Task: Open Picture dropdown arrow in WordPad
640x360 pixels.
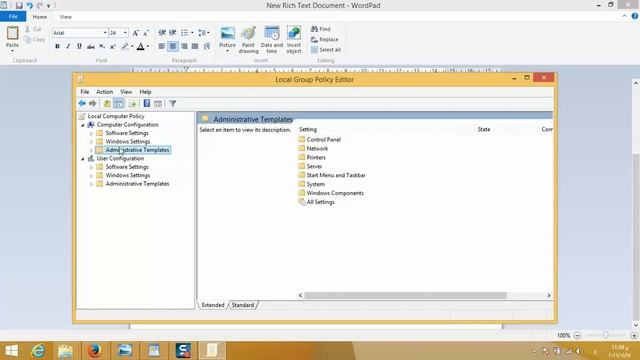Action: click(227, 51)
